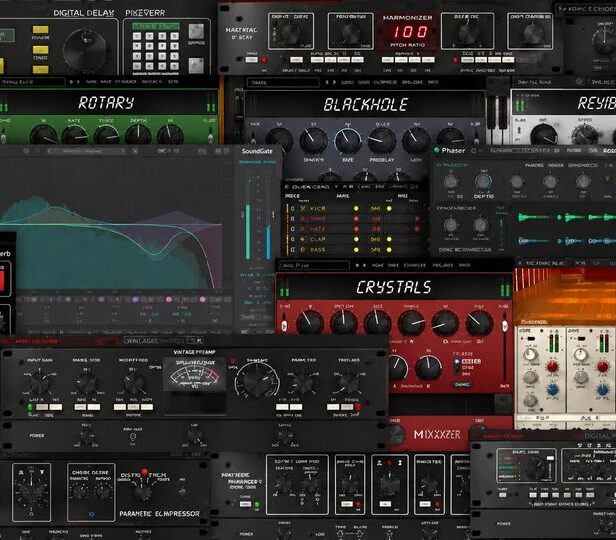Click power jack icon on Vintage Preamp lower strip
The width and height of the screenshot is (616, 540).
click(133, 436)
